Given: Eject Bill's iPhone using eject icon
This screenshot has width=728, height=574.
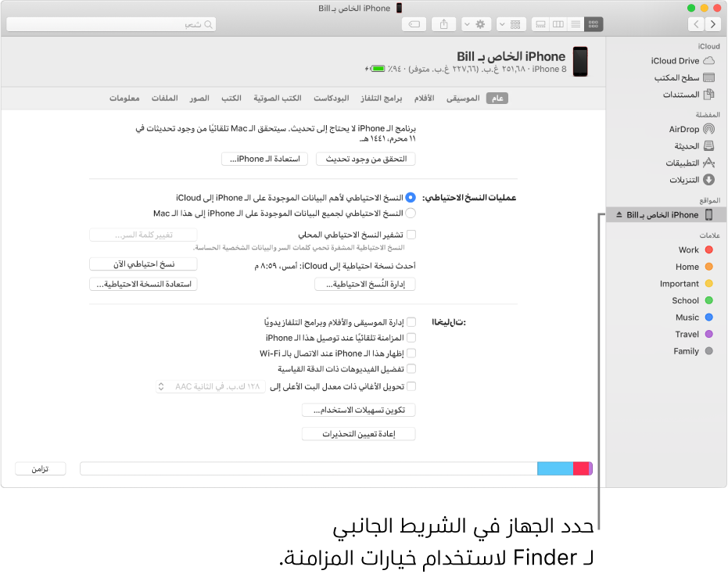Looking at the screenshot, I should tap(619, 214).
